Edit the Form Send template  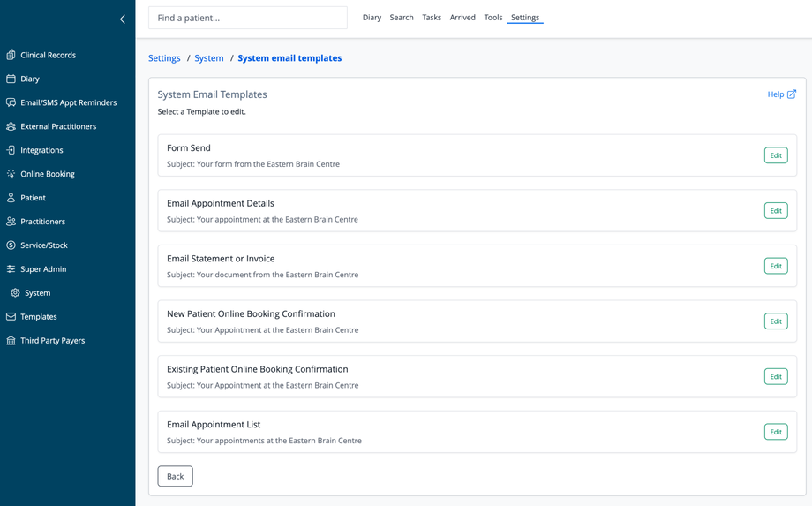(x=775, y=155)
